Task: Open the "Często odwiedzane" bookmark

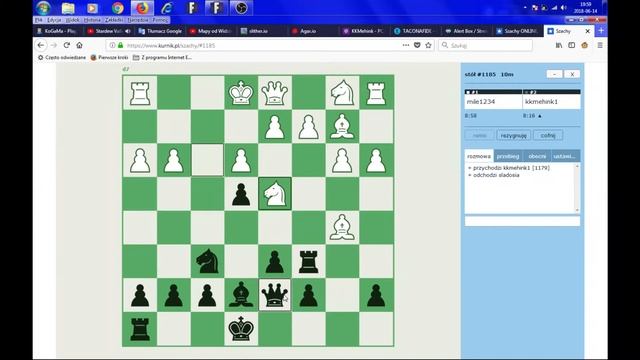Action: 62,58
